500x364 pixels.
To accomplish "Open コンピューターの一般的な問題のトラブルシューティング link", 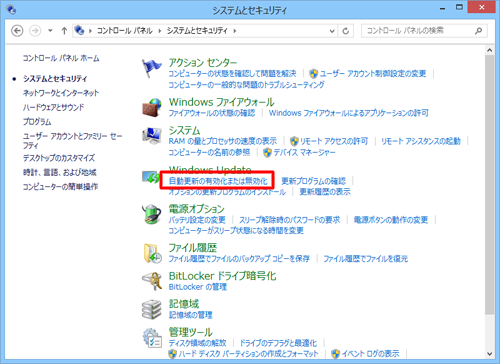I will click(246, 85).
